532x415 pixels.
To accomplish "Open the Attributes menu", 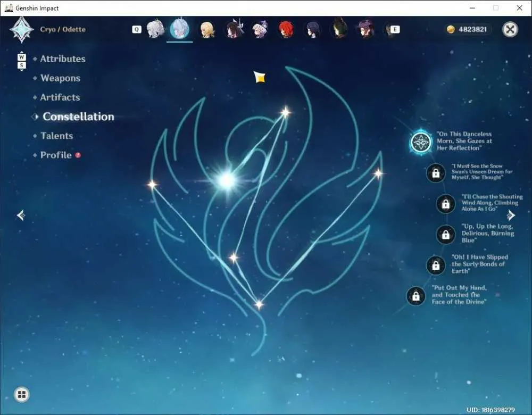I will coord(63,59).
